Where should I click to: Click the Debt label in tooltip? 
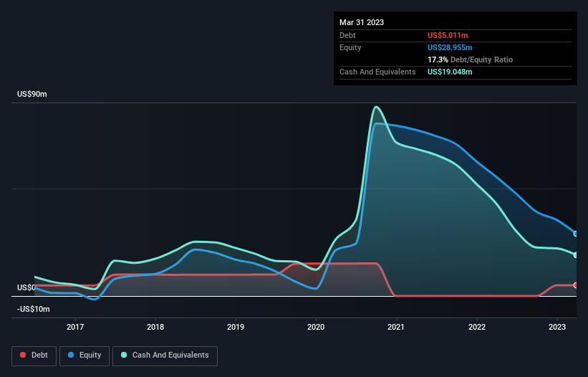coord(347,35)
